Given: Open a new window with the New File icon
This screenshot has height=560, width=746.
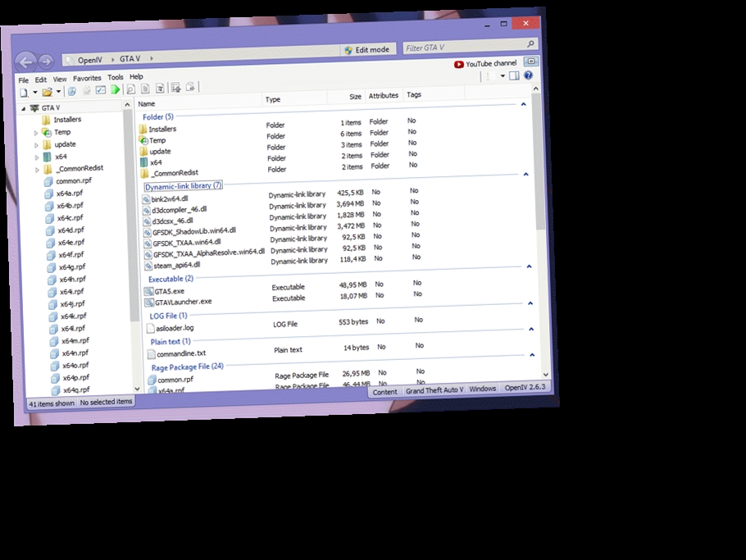Looking at the screenshot, I should (x=24, y=90).
